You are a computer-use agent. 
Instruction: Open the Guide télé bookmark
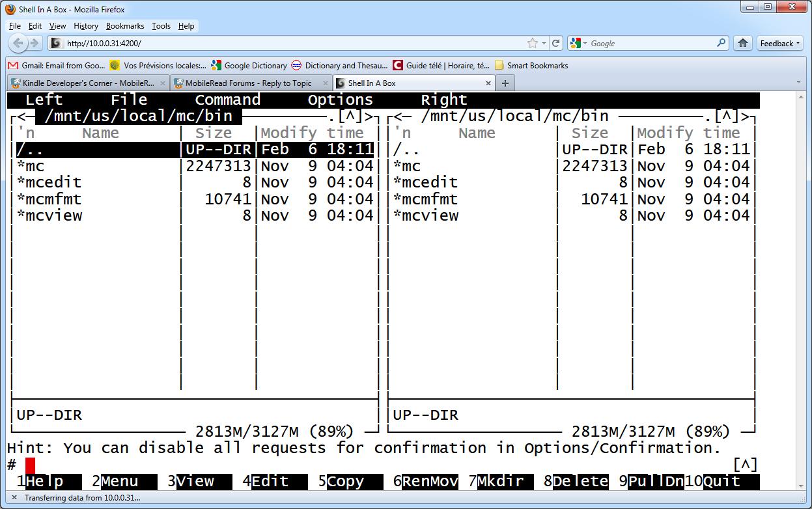pyautogui.click(x=441, y=65)
